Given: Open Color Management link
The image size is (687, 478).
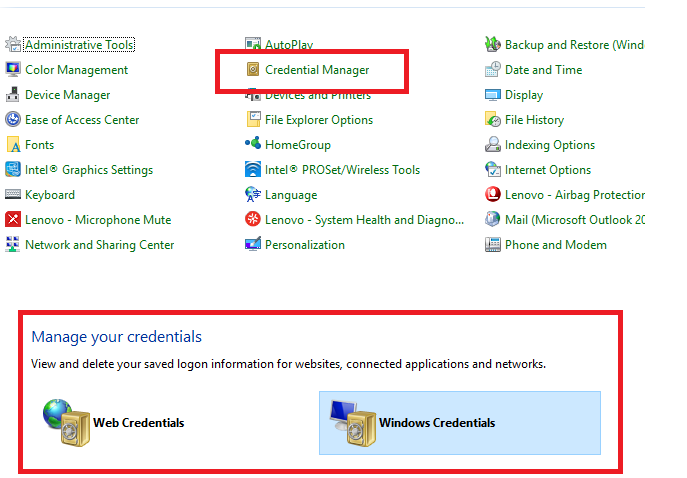Looking at the screenshot, I should [x=77, y=70].
